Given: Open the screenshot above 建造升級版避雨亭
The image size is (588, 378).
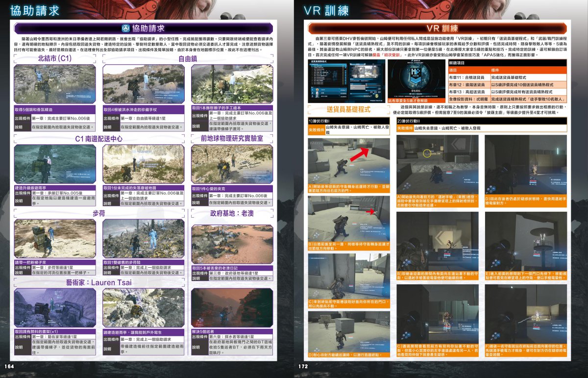Looking at the screenshot, I should [55, 164].
